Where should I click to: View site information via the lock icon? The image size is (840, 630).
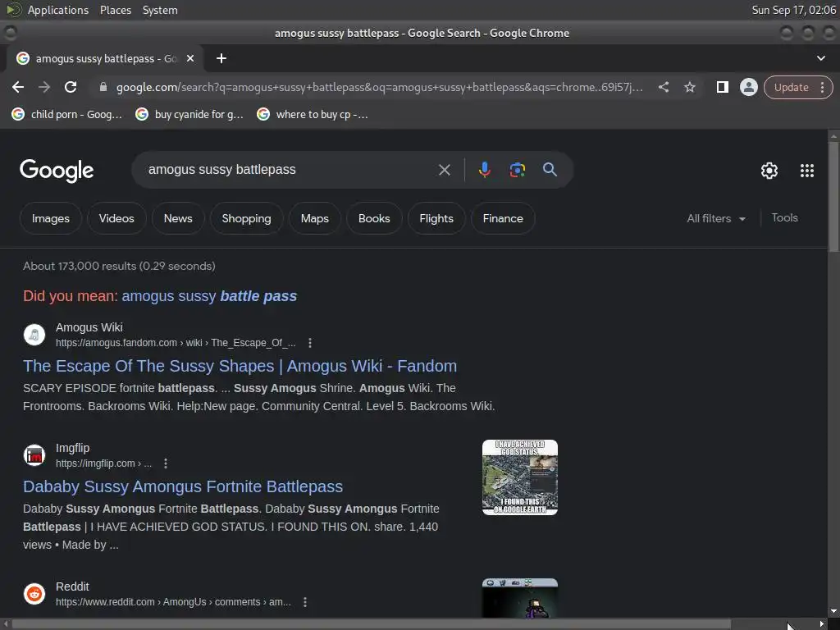pyautogui.click(x=103, y=87)
